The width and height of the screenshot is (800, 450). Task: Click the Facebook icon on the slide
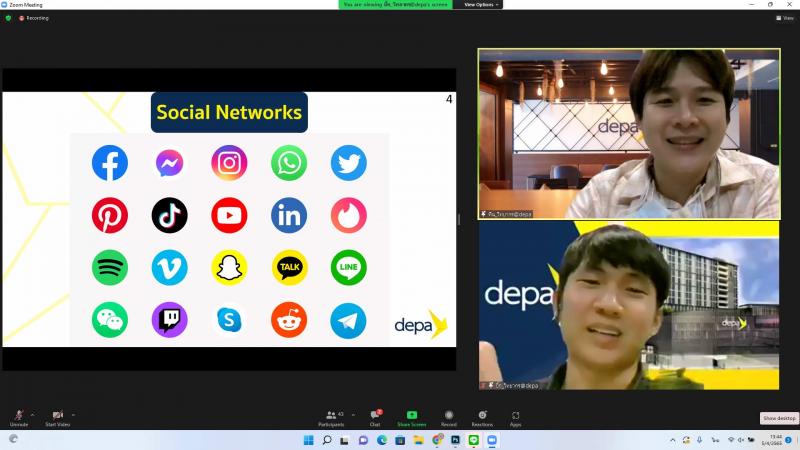[110, 163]
